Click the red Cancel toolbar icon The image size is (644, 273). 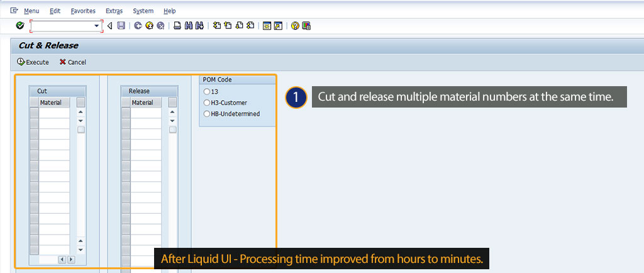click(x=160, y=26)
